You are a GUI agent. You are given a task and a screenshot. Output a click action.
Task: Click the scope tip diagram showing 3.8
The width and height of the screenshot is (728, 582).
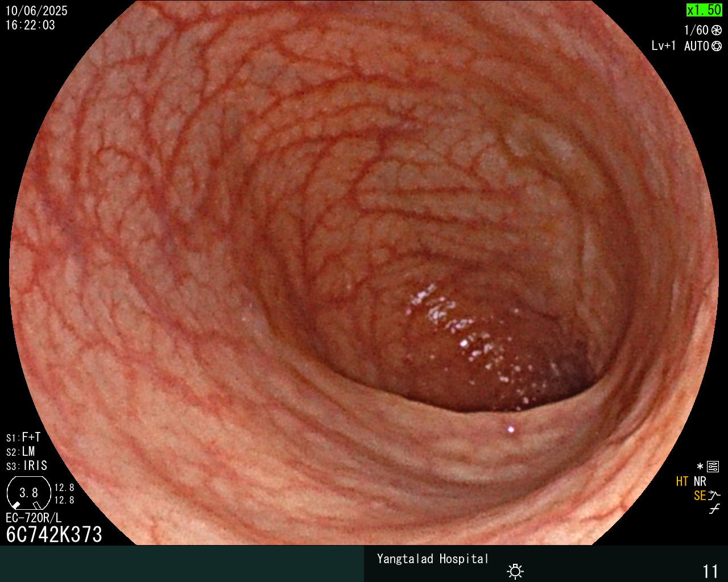28,493
